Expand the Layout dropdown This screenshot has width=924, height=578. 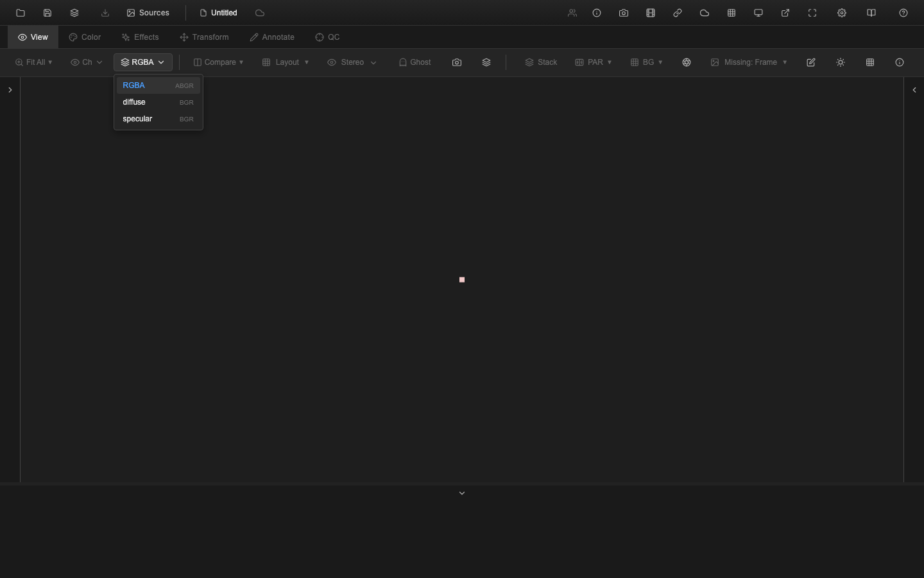click(x=285, y=62)
